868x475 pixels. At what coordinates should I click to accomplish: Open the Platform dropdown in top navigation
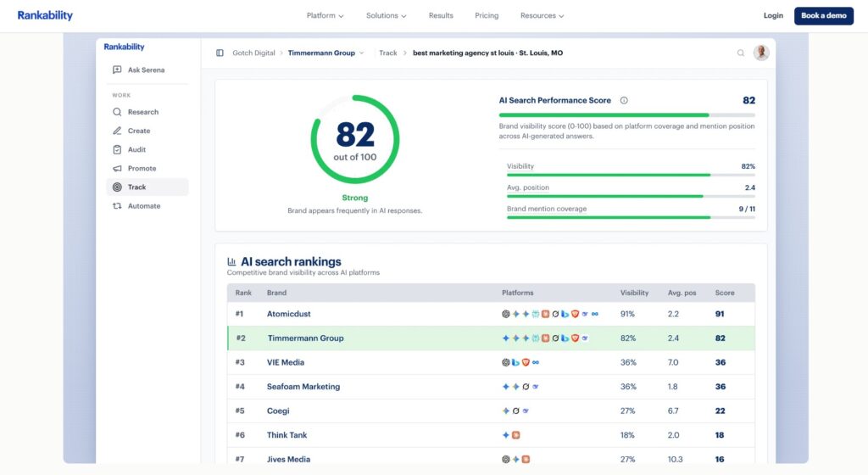pos(325,15)
